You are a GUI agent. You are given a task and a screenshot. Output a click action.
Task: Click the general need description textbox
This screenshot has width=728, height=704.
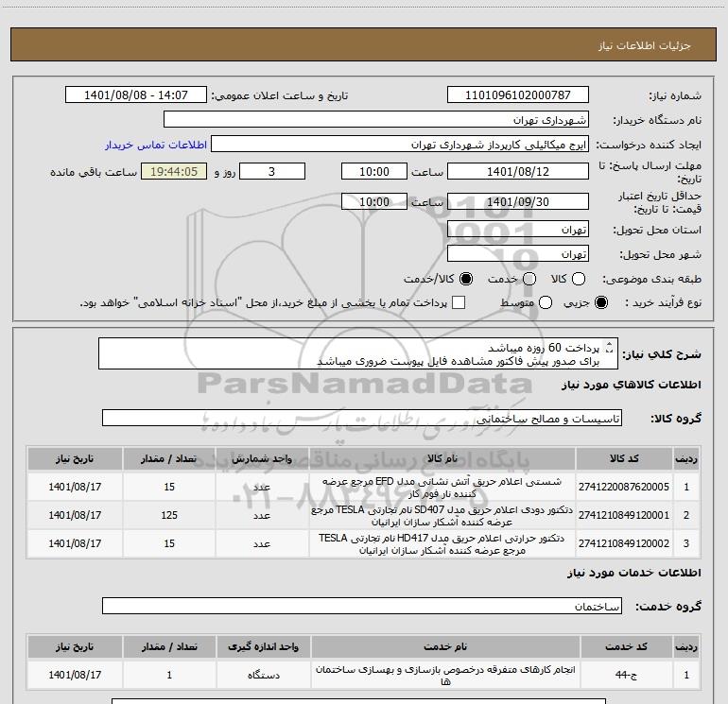[x=358, y=354]
